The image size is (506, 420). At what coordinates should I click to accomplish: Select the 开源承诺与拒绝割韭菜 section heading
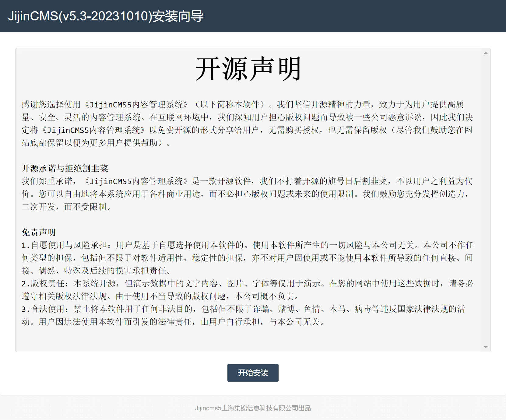coord(65,168)
